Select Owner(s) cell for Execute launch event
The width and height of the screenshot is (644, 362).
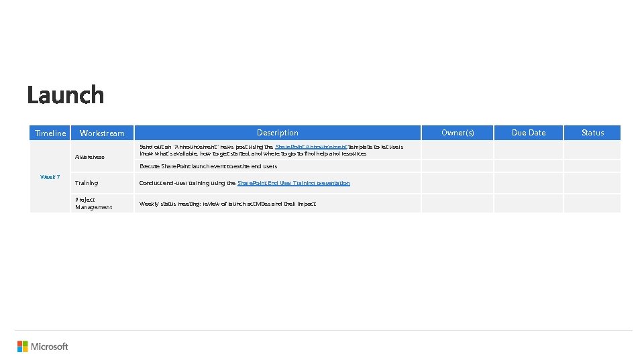point(458,166)
